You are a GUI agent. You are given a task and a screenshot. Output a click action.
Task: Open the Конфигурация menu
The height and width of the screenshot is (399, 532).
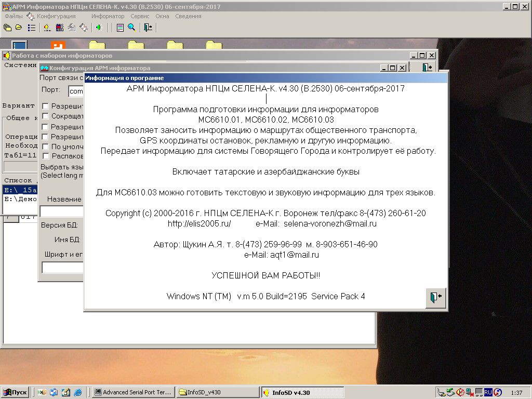point(56,16)
